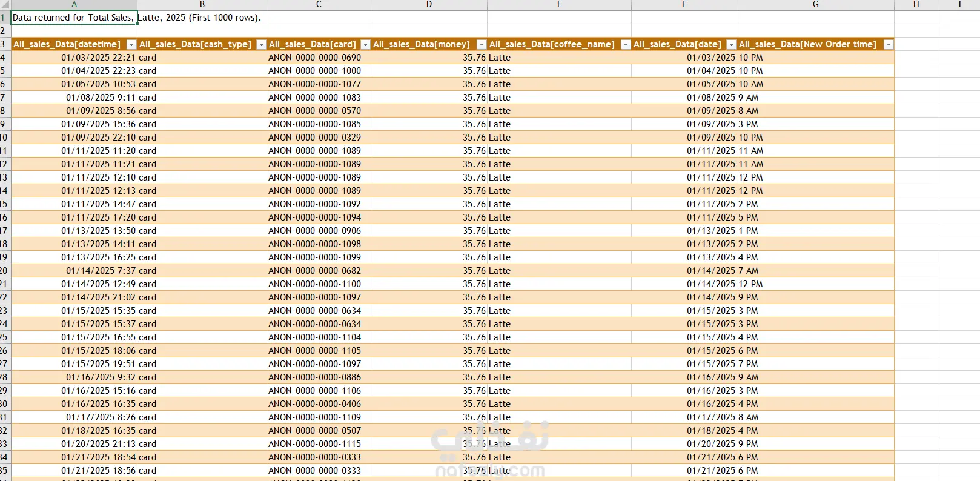Select date cell 01/14/2025 with 7 AM

[x=684, y=271]
